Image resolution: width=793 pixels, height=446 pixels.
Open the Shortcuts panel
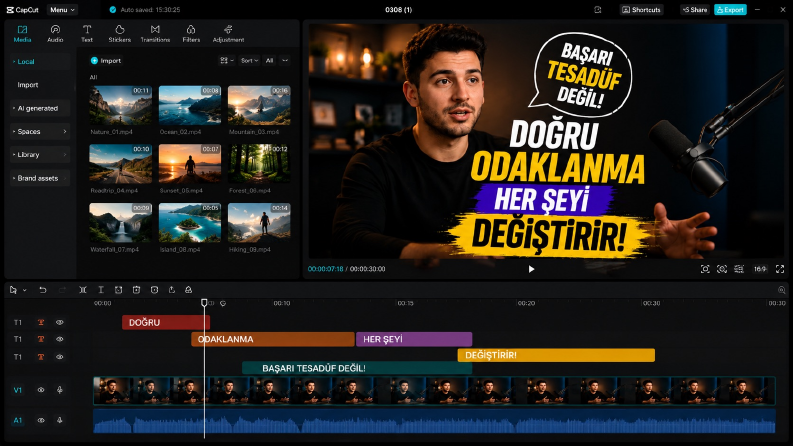tap(641, 10)
